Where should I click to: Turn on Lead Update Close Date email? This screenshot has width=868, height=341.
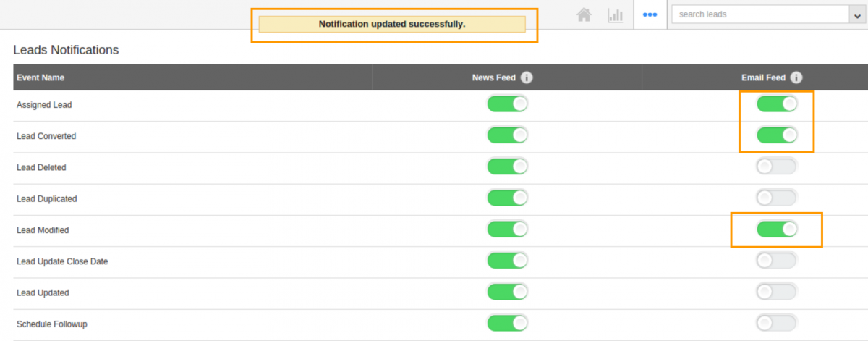777,261
